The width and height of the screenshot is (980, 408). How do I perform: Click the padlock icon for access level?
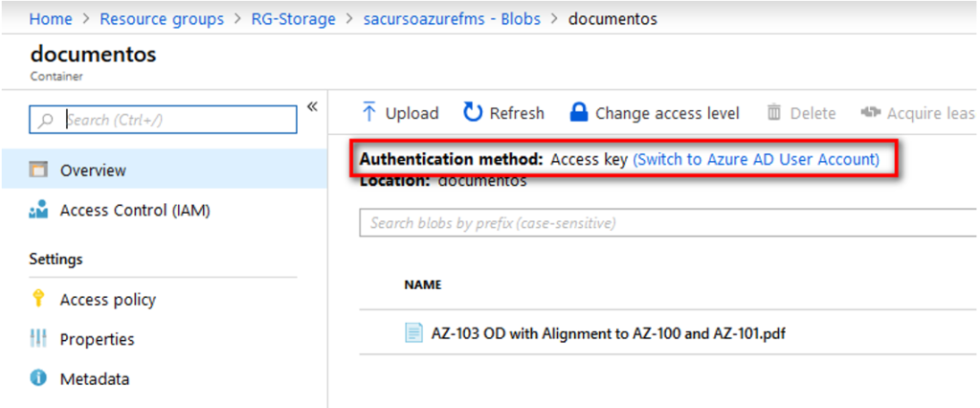579,113
